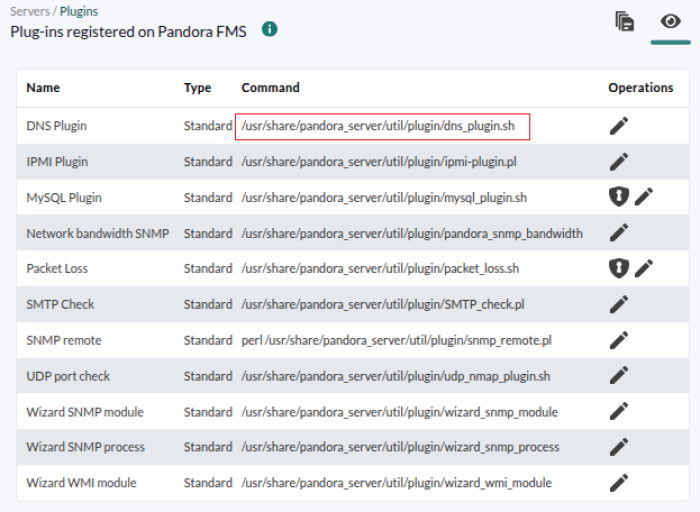Edit the SMTP Check pencil icon
The image size is (700, 512).
click(619, 304)
